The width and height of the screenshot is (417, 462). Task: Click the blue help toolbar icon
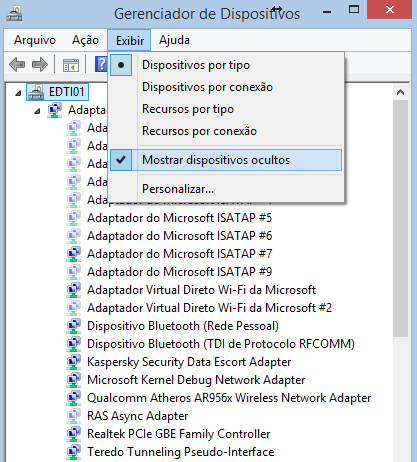tap(101, 64)
